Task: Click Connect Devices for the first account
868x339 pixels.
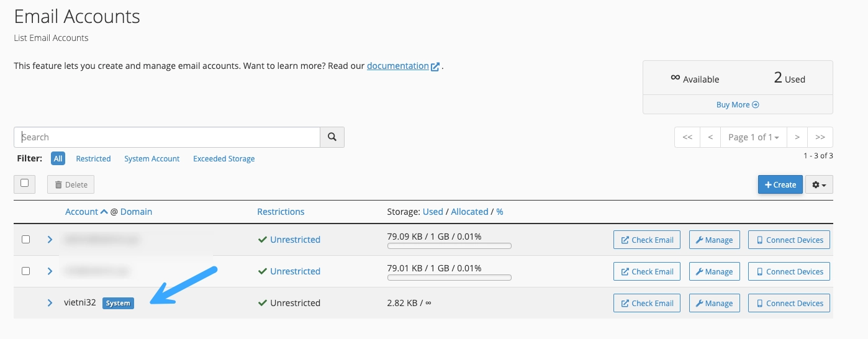Action: pos(789,240)
